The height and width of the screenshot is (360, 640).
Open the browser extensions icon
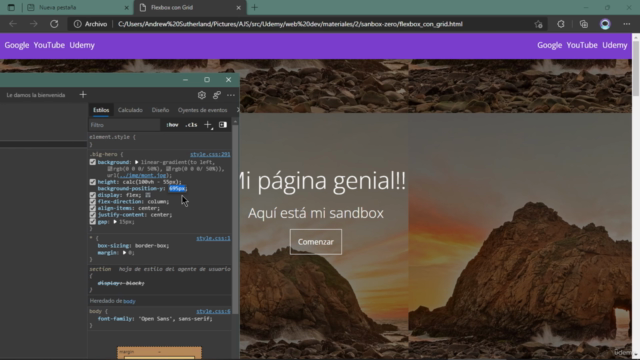[x=561, y=24]
